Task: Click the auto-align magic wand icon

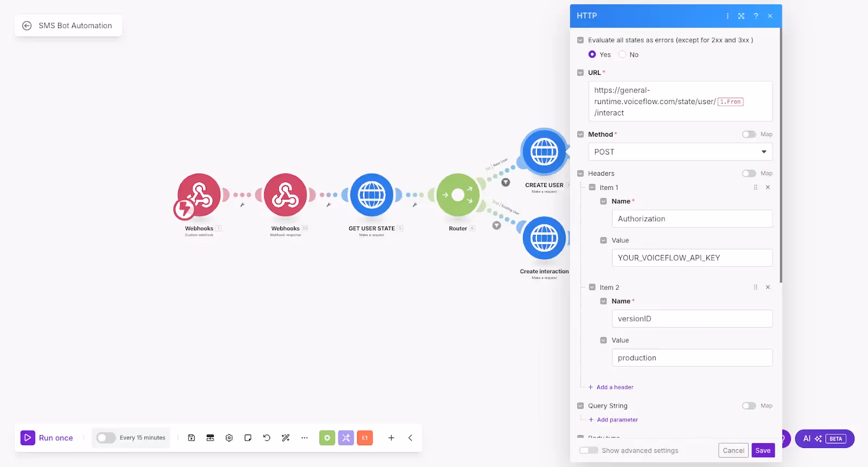Action: (x=285, y=438)
